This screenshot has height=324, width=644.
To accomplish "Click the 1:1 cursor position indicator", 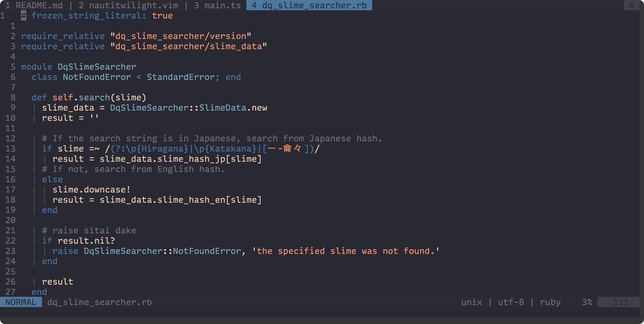I will (621, 302).
